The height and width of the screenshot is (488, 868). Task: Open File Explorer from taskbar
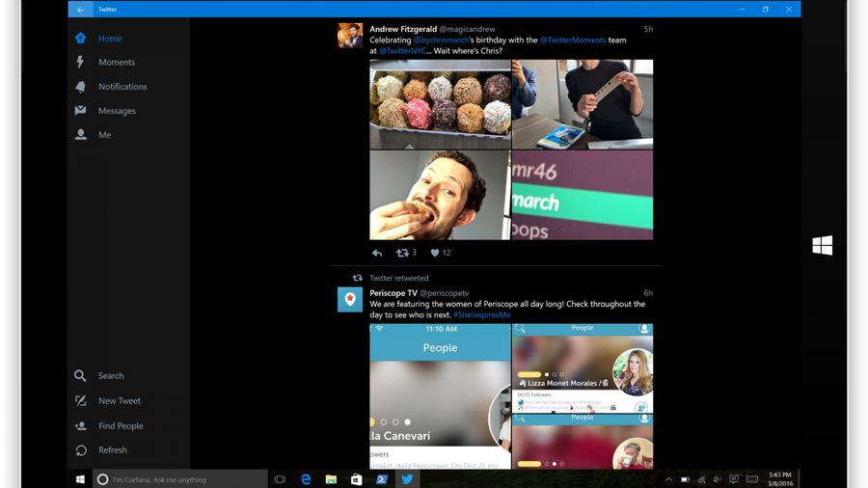pyautogui.click(x=331, y=479)
